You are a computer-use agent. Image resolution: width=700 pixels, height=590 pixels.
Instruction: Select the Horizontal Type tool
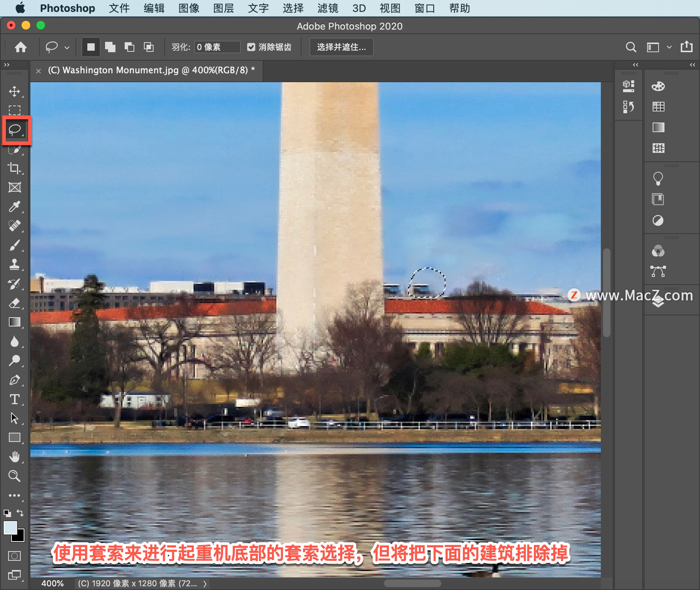(x=14, y=399)
